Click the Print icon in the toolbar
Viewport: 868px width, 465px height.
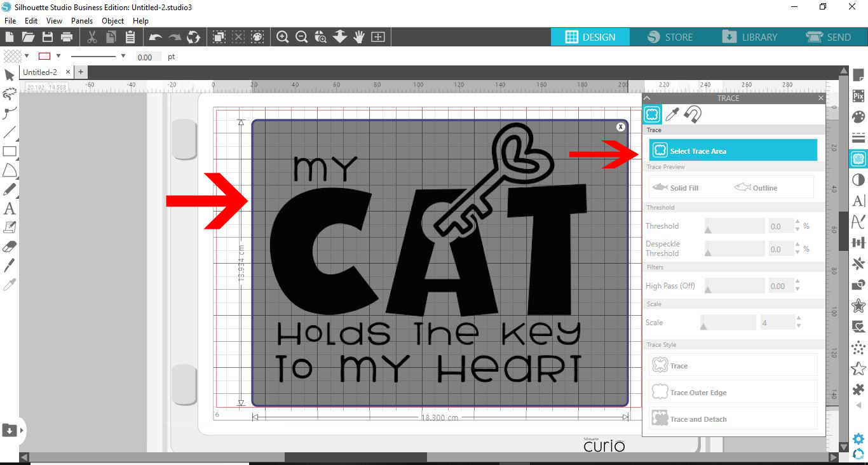pyautogui.click(x=67, y=37)
